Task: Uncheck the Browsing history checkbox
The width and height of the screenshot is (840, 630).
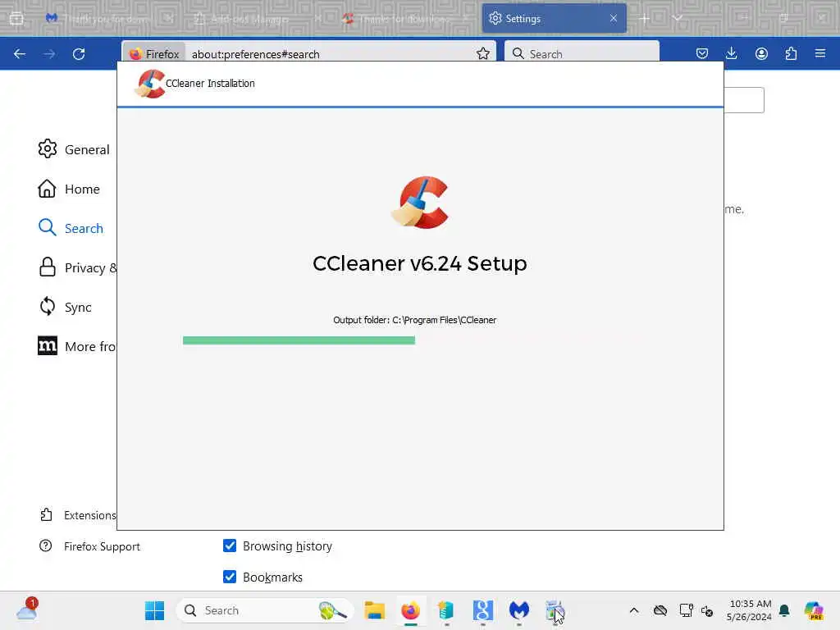Action: click(x=230, y=546)
